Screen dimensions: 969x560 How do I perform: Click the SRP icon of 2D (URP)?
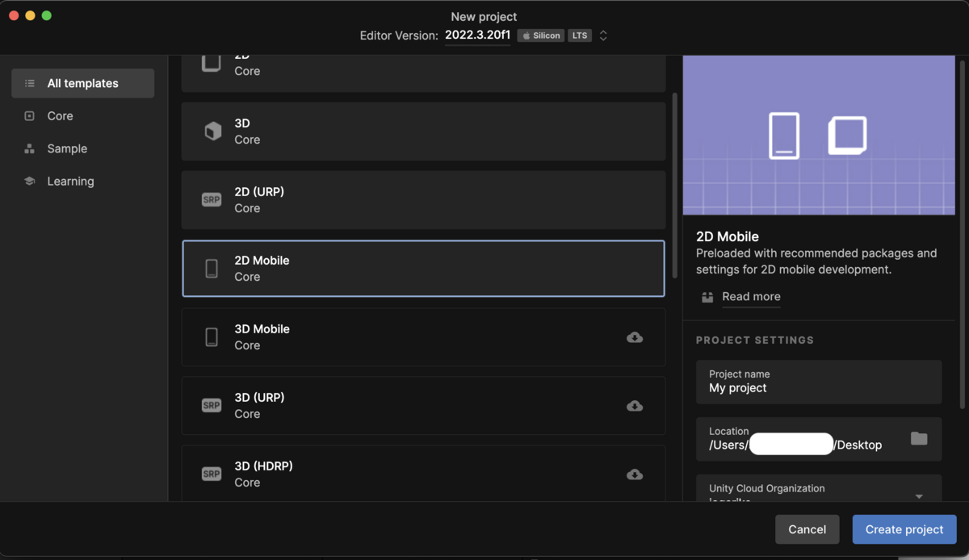coord(212,200)
